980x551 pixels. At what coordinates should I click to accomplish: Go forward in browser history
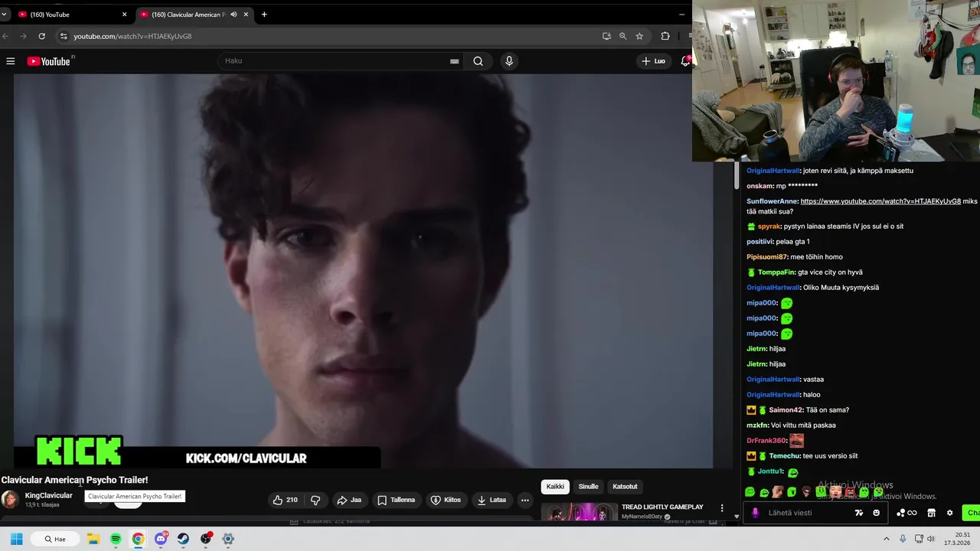pyautogui.click(x=23, y=36)
